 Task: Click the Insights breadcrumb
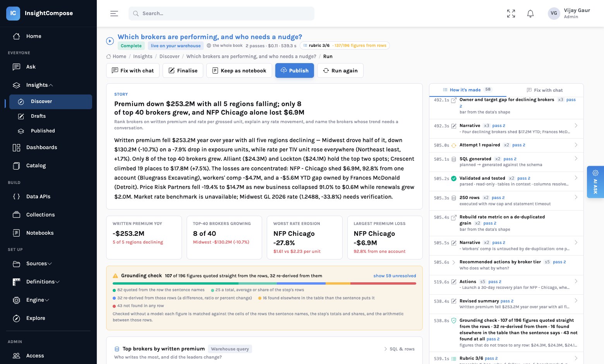[143, 57]
